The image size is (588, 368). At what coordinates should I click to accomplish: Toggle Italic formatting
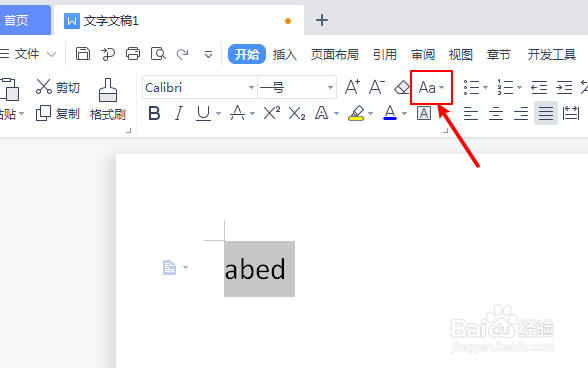[179, 113]
